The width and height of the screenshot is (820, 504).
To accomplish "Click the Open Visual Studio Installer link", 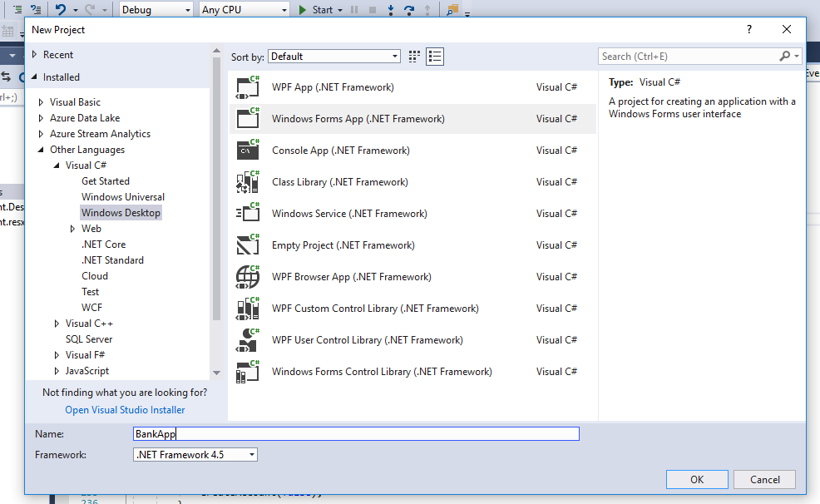I will pyautogui.click(x=125, y=409).
